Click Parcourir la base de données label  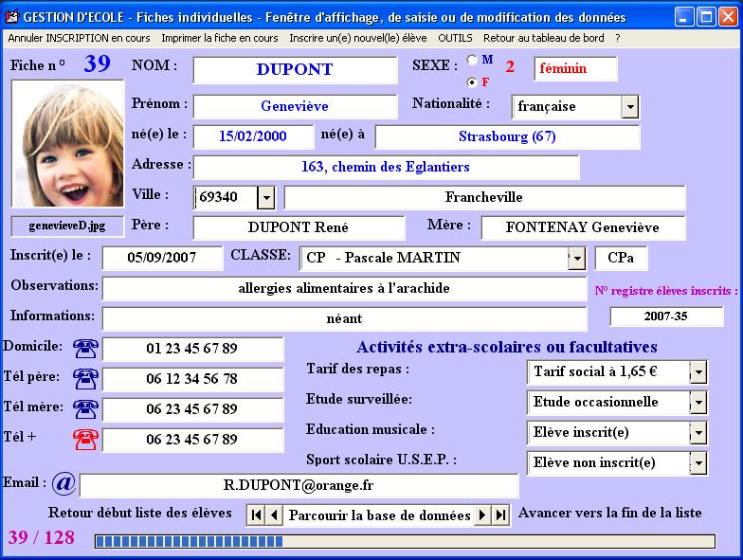tap(379, 515)
